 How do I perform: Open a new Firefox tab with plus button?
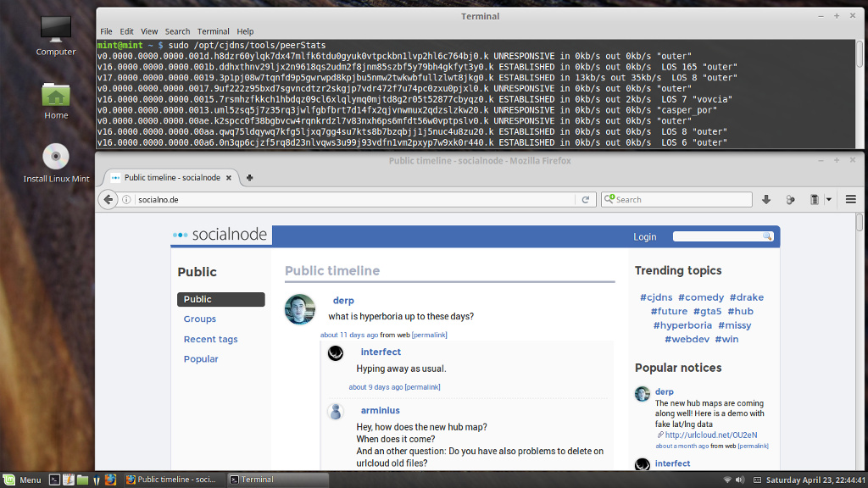tap(250, 178)
